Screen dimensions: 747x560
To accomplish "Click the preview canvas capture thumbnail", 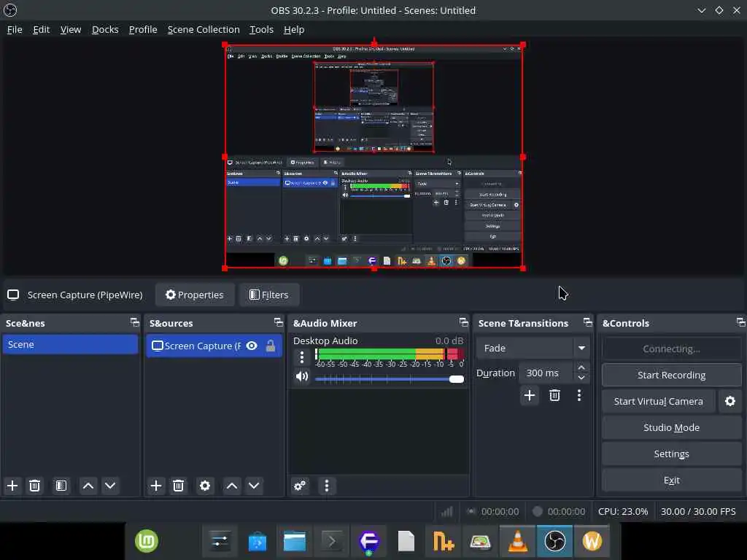I will [x=374, y=157].
